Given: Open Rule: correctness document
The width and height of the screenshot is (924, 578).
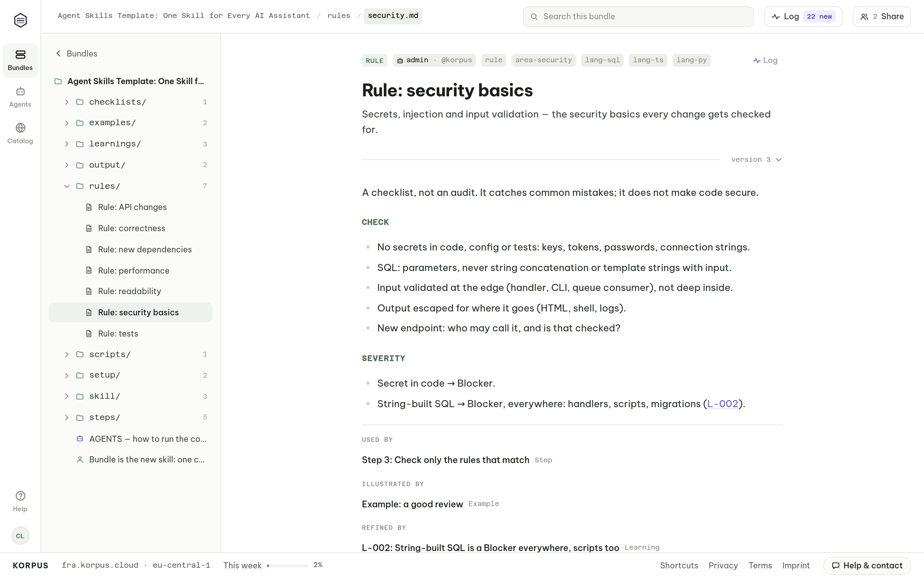Looking at the screenshot, I should (x=130, y=228).
